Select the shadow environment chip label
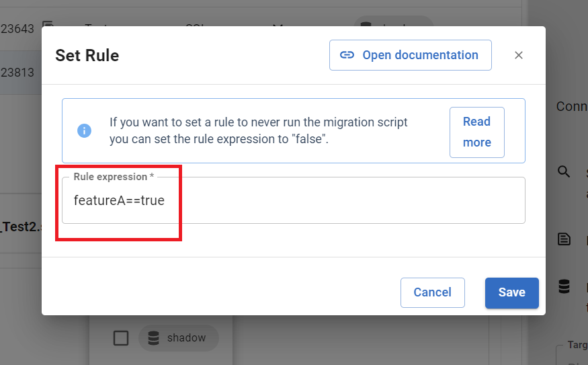 [x=186, y=338]
